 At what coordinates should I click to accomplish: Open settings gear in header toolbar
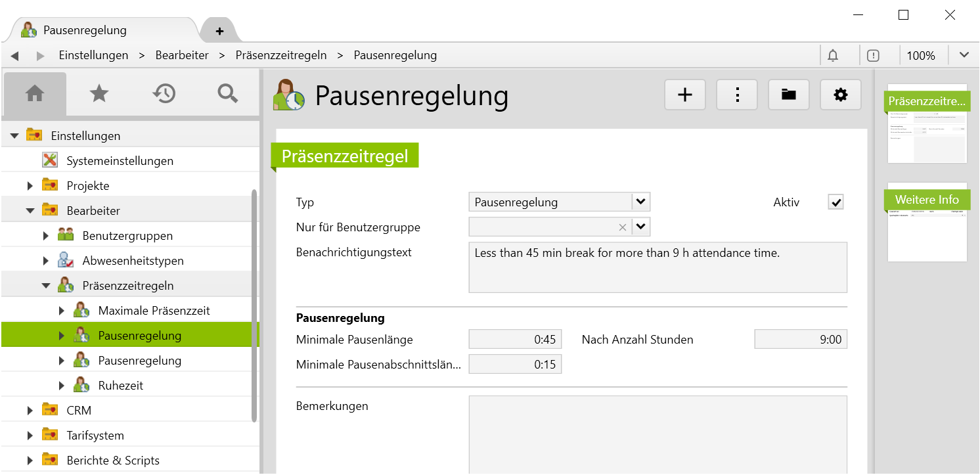coord(840,95)
